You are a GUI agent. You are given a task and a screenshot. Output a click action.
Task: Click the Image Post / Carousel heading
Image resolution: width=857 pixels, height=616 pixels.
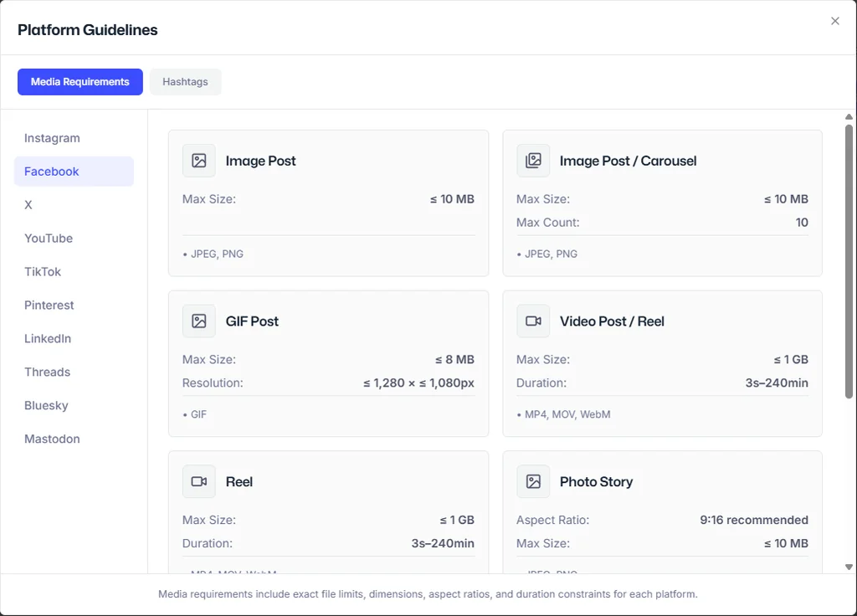pyautogui.click(x=628, y=161)
